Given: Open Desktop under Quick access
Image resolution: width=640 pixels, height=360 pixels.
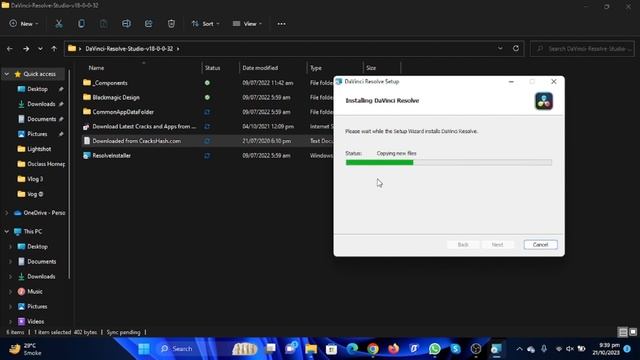Looking at the screenshot, I should click(x=37, y=89).
